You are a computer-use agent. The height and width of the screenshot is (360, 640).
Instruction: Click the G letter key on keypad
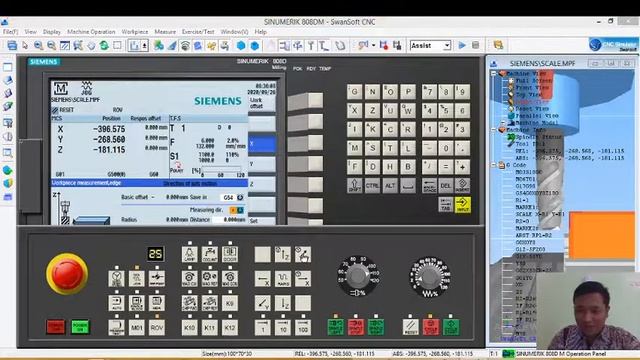pos(354,92)
